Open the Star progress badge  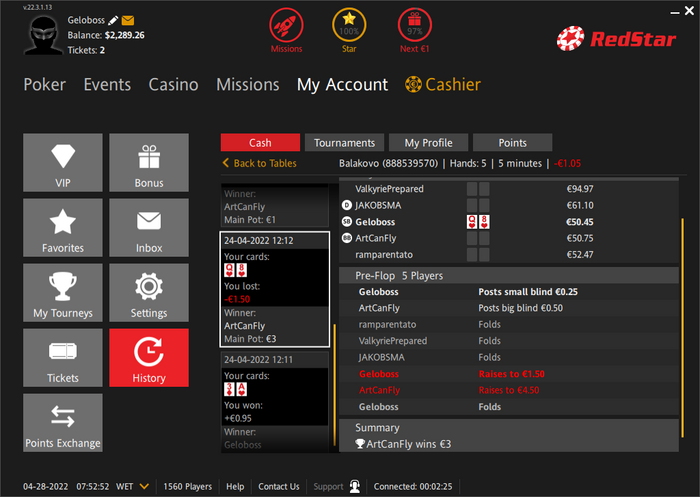[x=349, y=25]
